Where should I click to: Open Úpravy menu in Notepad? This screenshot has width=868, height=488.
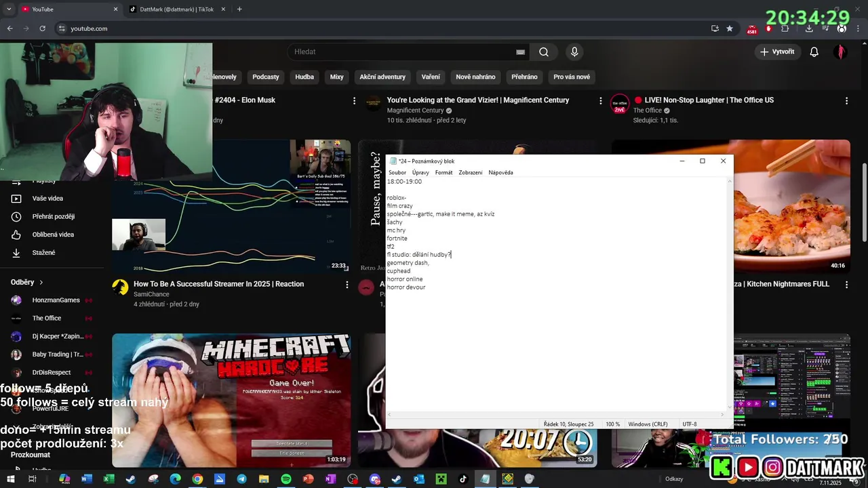point(420,173)
